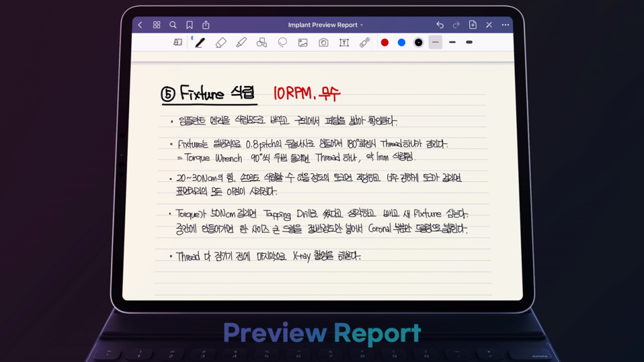Select the Text box tool
This screenshot has width=644, height=362.
(344, 43)
